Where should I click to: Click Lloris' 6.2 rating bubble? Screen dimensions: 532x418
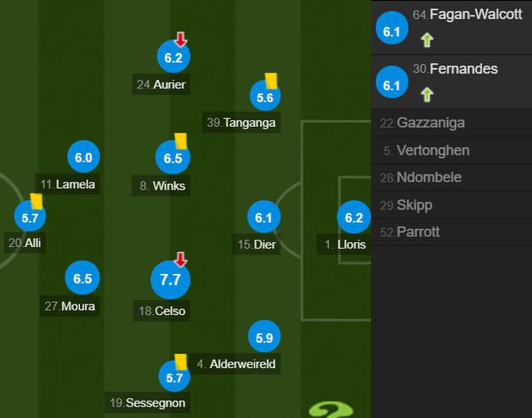click(354, 218)
